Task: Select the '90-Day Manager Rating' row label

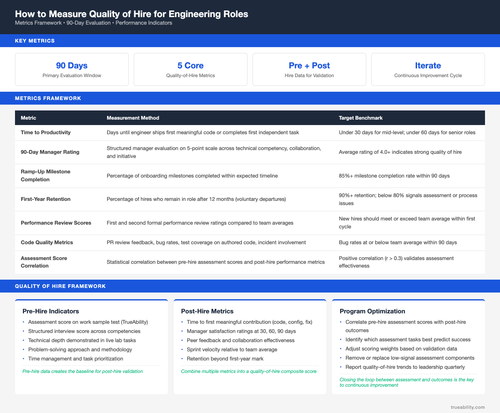Action: (50, 152)
